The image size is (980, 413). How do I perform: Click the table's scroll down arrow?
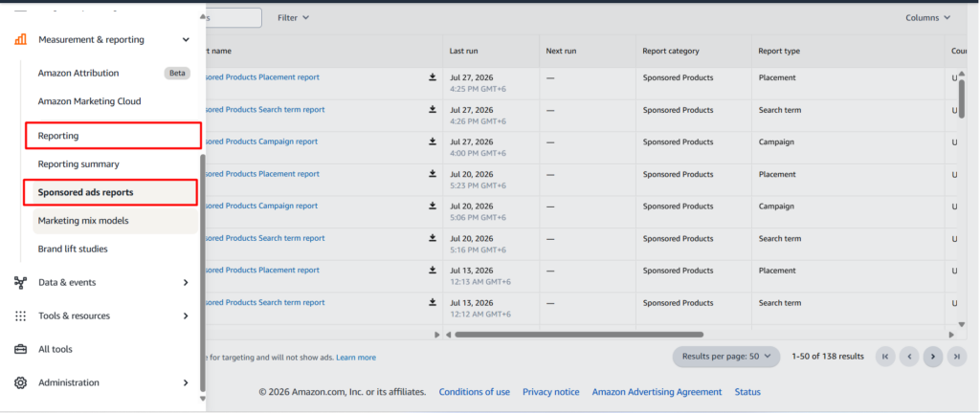coord(961,324)
